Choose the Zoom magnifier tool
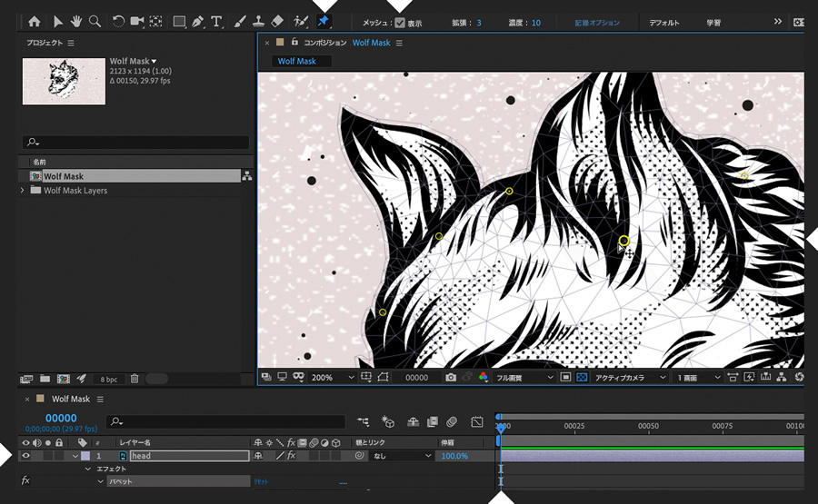The height and width of the screenshot is (504, 818). tap(95, 21)
